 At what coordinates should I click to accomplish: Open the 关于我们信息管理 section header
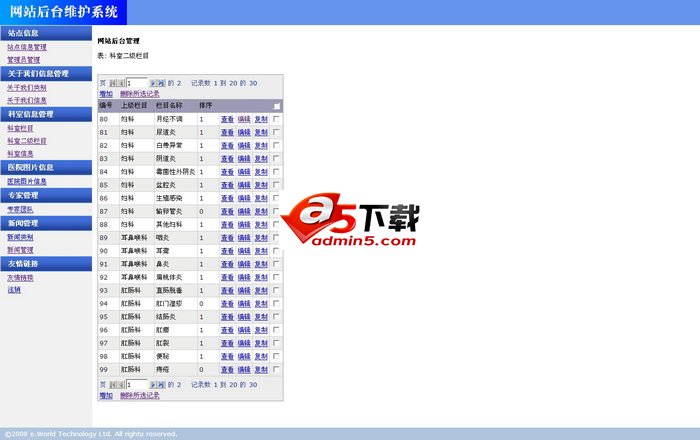(x=46, y=74)
